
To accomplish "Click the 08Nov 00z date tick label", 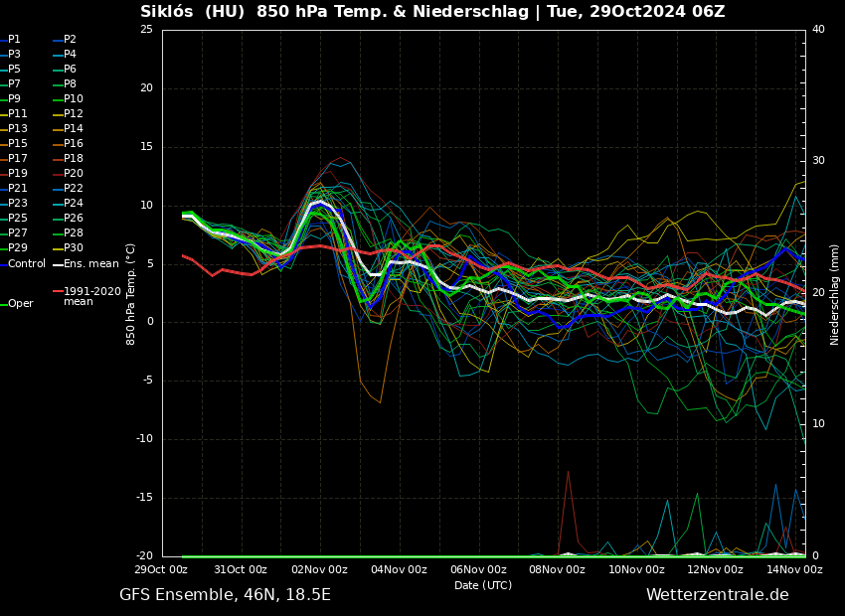I will pos(557,570).
